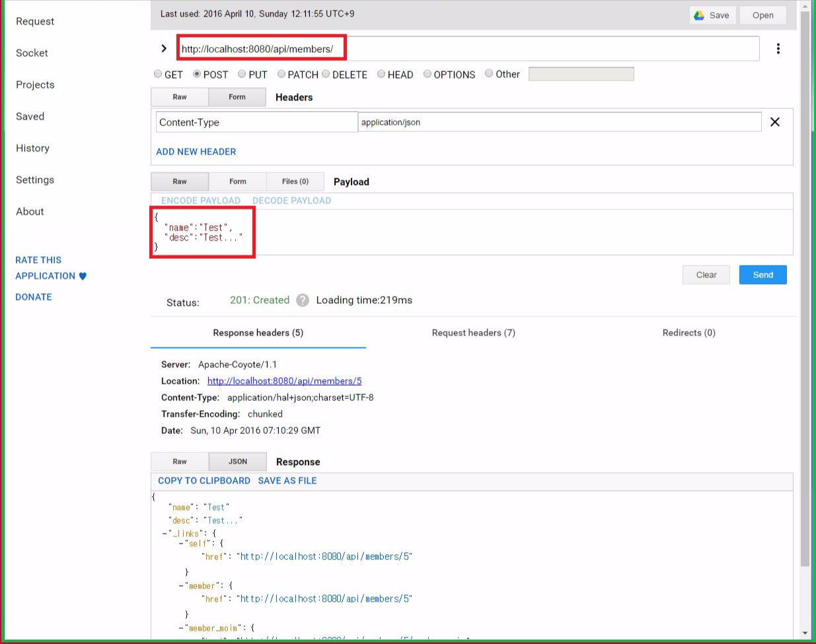Select the PATCH method
This screenshot has height=644, width=816.
click(x=281, y=74)
